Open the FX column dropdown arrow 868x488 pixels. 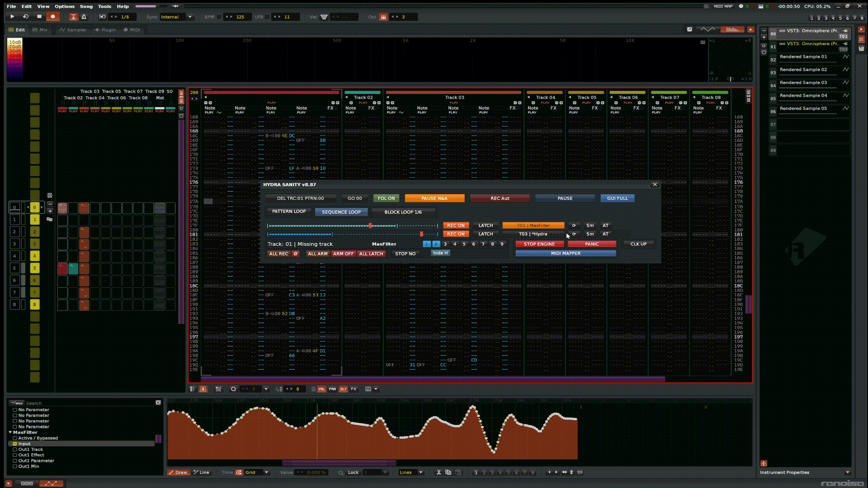pos(376,389)
